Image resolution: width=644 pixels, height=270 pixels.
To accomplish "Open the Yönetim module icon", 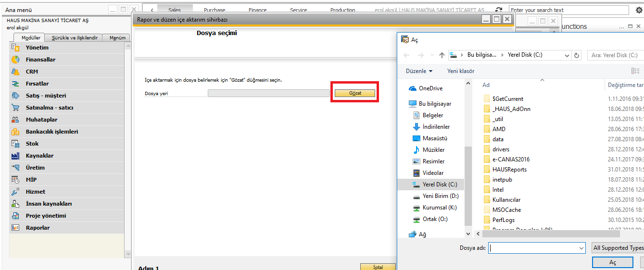I will pos(15,48).
